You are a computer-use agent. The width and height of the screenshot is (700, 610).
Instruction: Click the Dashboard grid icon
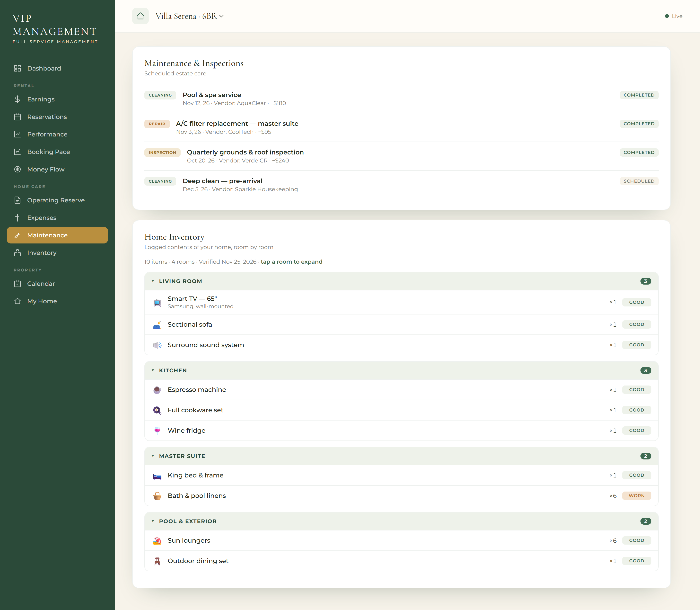tap(18, 68)
